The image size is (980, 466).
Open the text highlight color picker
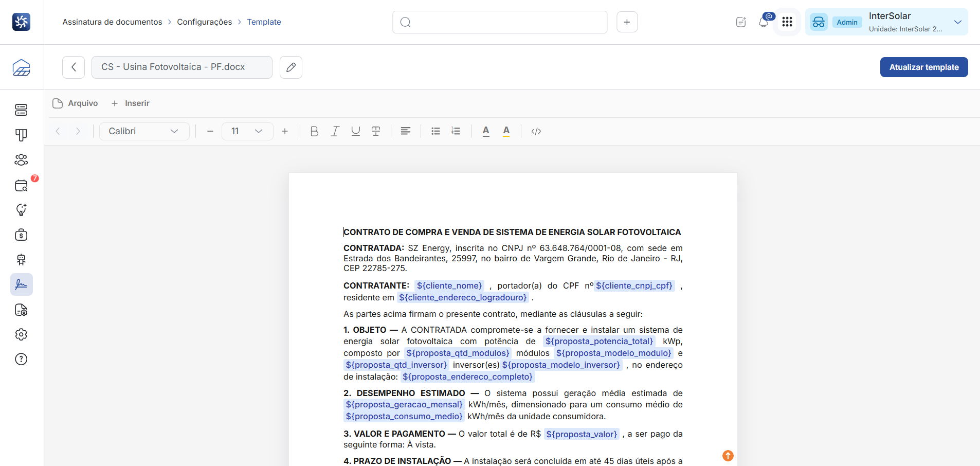tap(506, 131)
